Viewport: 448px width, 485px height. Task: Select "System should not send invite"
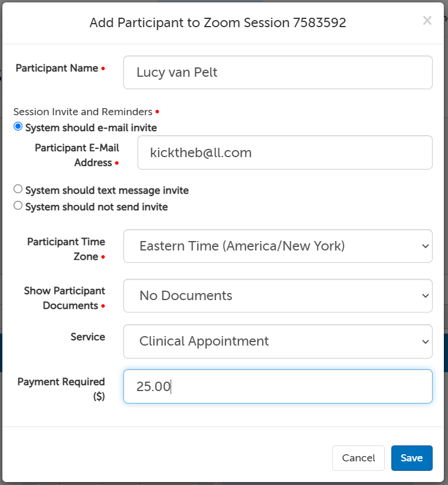18,206
